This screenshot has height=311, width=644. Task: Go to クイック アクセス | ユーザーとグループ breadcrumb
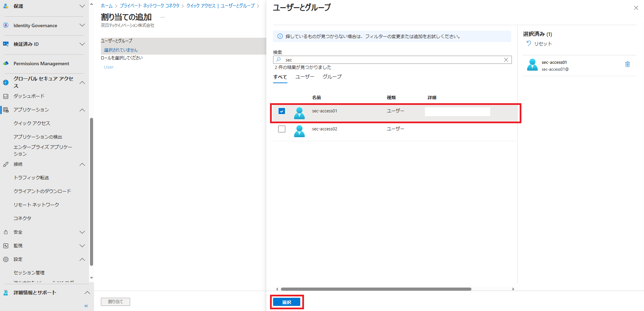[x=220, y=6]
